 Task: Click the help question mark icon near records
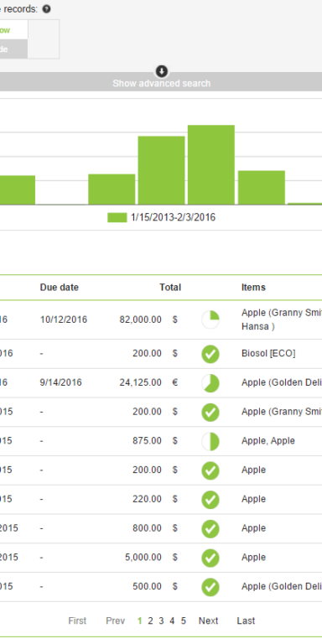point(46,9)
